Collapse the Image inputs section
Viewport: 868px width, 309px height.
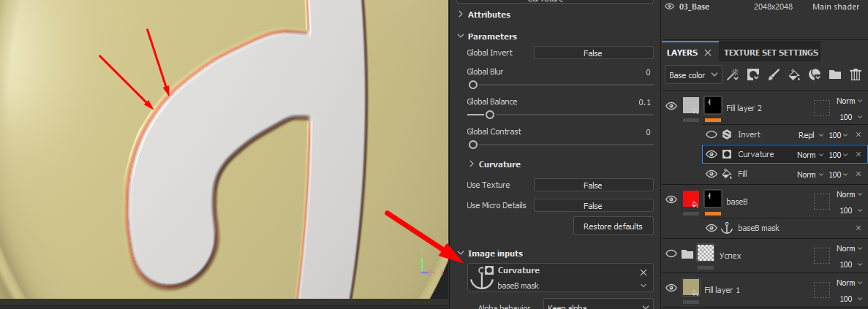point(461,253)
